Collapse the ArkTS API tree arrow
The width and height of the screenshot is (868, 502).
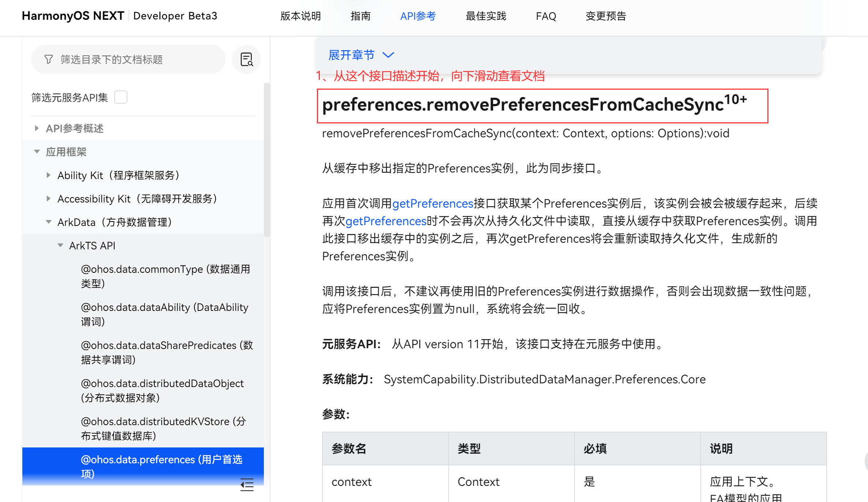pos(60,245)
